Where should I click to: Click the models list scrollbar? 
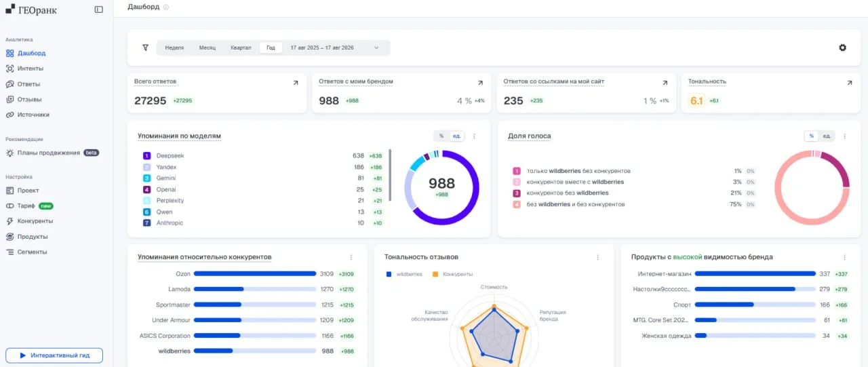click(x=390, y=174)
